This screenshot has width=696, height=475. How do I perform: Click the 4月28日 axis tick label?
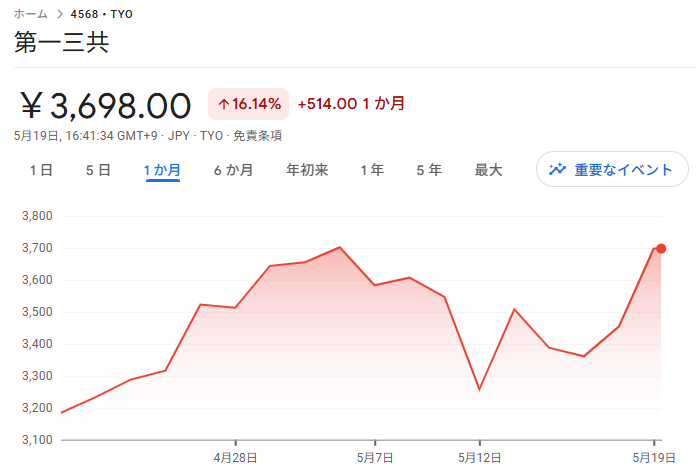(x=235, y=458)
